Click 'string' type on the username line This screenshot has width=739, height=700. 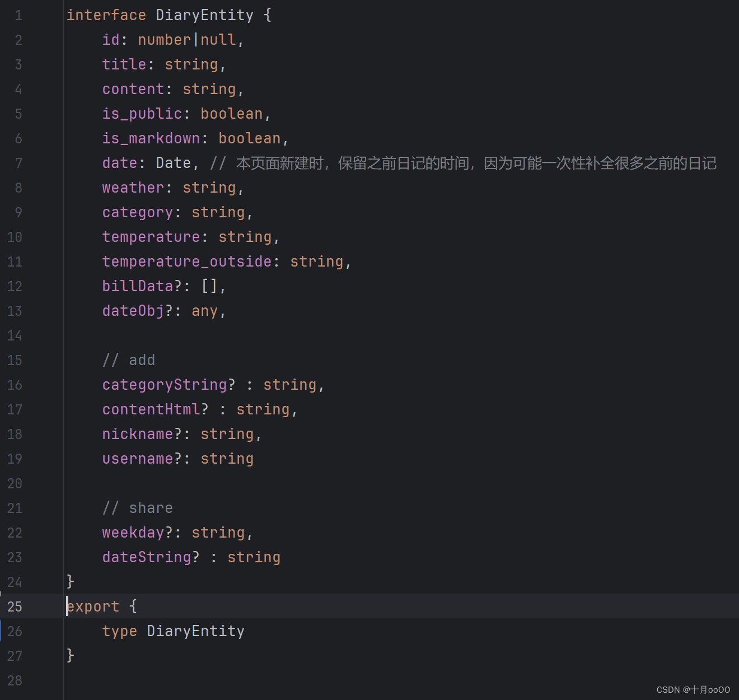coord(227,459)
